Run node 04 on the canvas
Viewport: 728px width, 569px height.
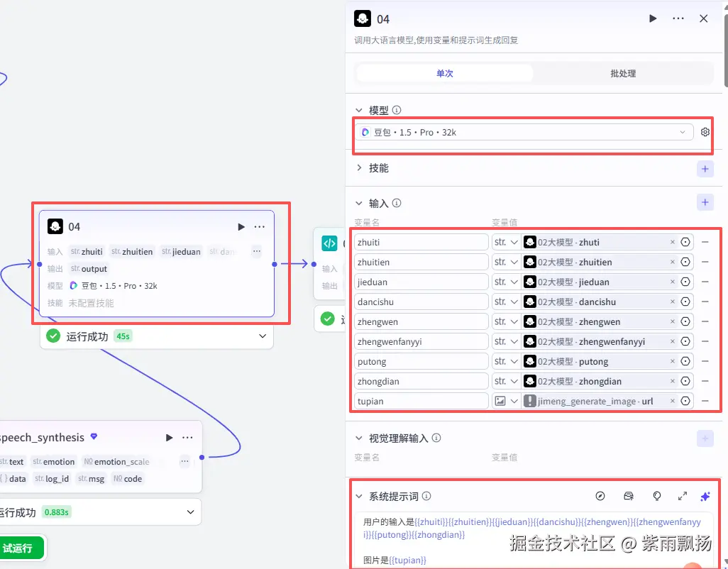pos(241,226)
